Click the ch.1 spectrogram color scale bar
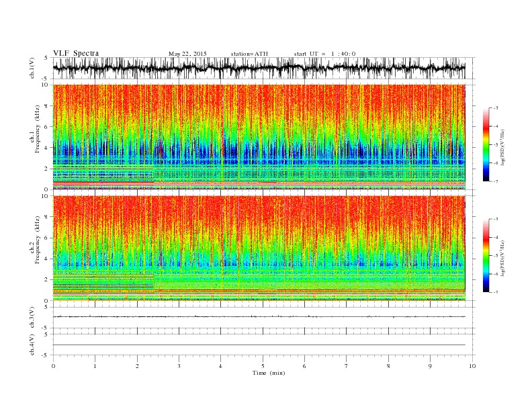The width and height of the screenshot is (532, 411). [486, 145]
